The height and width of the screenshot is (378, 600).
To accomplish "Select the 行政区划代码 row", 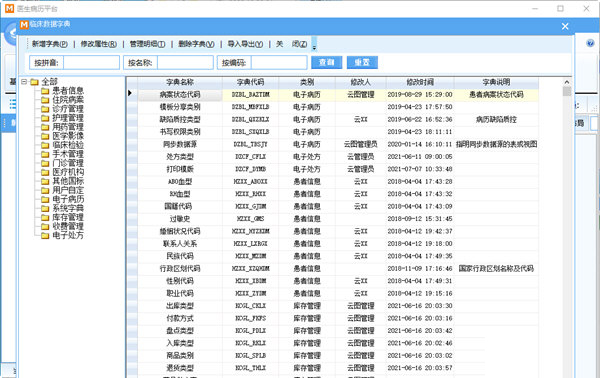I will tap(338, 269).
